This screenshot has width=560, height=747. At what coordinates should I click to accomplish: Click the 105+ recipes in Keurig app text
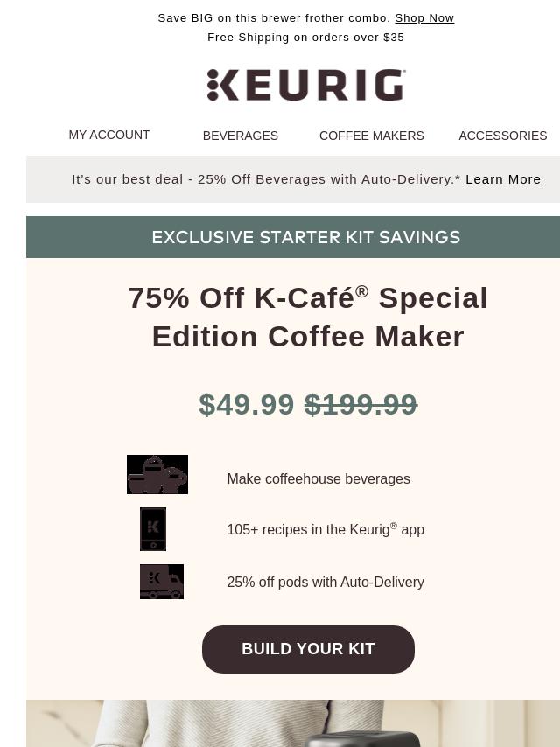(325, 529)
